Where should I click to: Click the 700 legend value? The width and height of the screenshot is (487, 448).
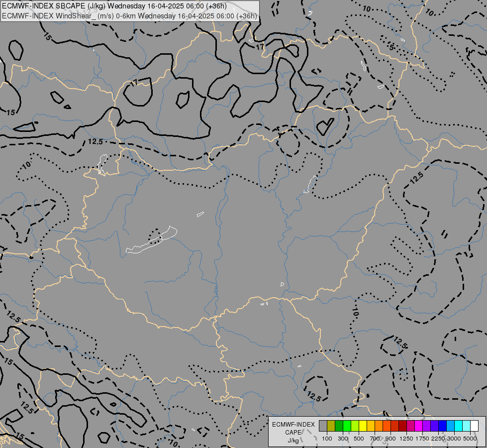tap(375, 439)
